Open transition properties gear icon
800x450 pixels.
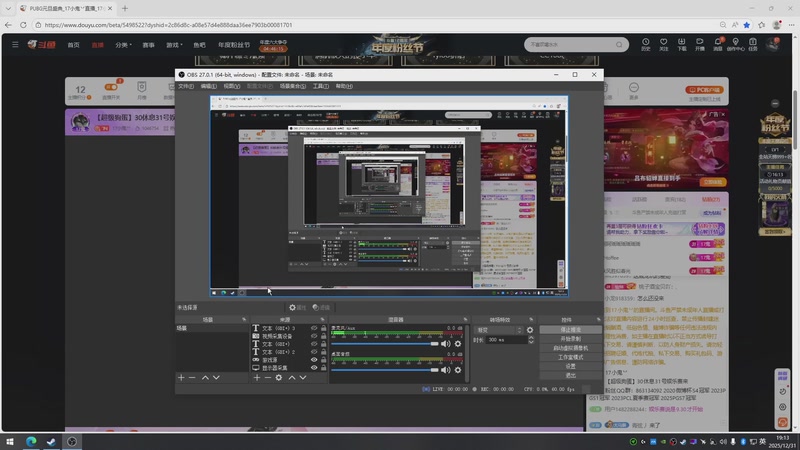(530, 330)
